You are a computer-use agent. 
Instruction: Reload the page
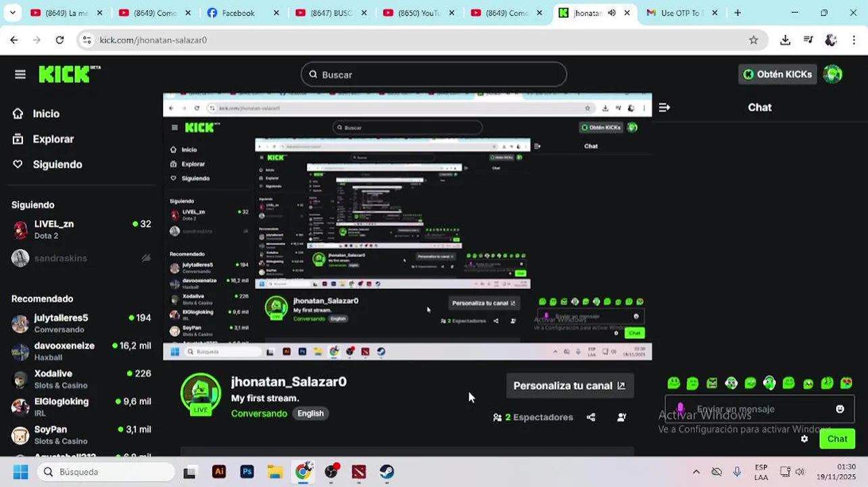click(59, 40)
